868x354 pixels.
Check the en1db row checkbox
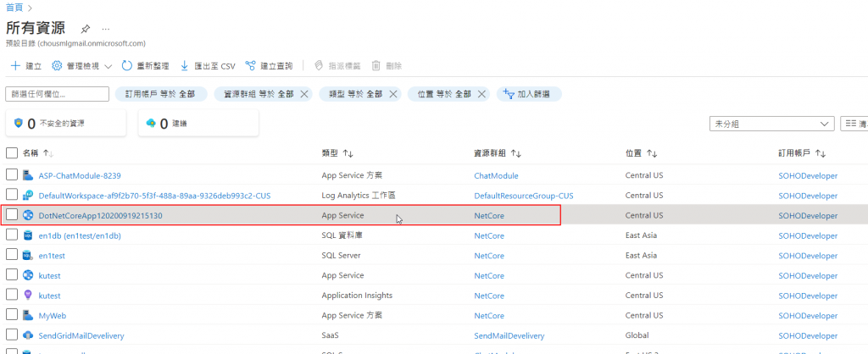12,235
